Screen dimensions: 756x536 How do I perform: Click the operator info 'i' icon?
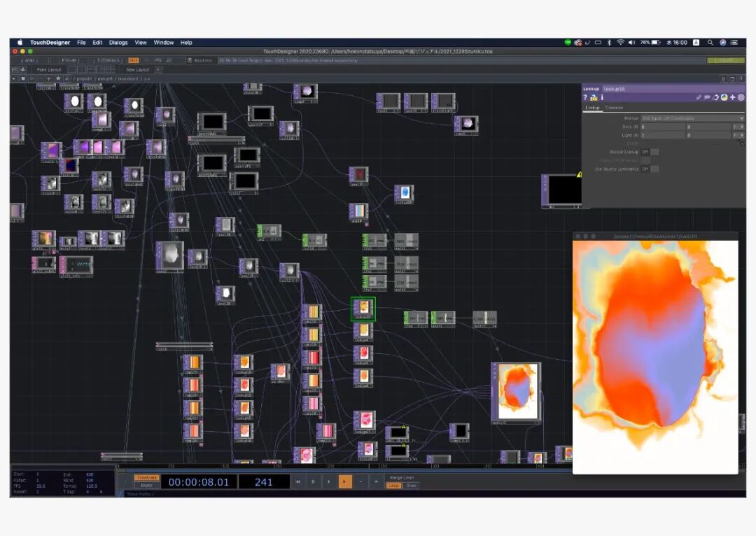pos(602,98)
